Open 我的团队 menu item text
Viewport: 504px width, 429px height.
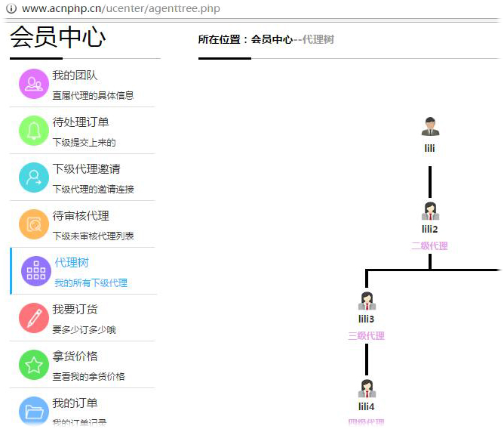[x=75, y=76]
